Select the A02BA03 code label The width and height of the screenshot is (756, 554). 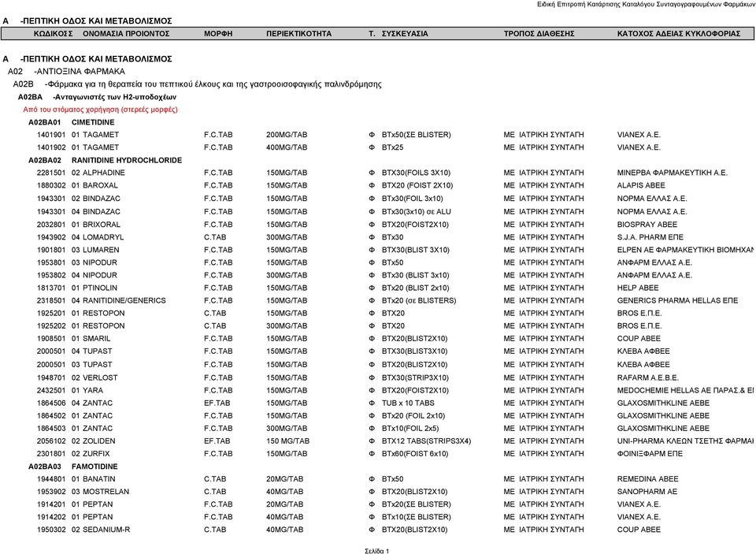point(45,467)
